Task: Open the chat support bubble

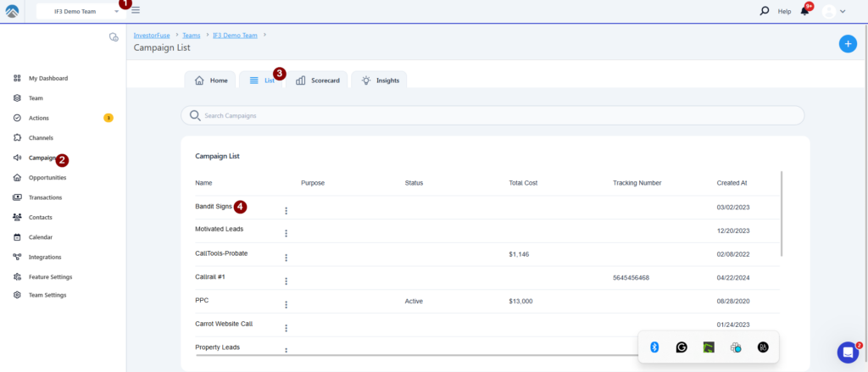Action: point(847,352)
